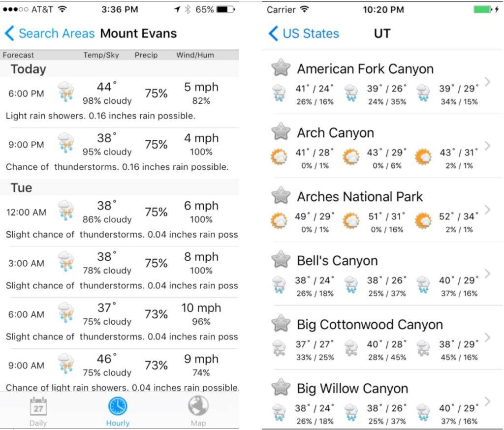Image resolution: width=504 pixels, height=430 pixels.
Task: Expand Big Cottonwood Canyon row chevron
Action: pyautogui.click(x=487, y=338)
